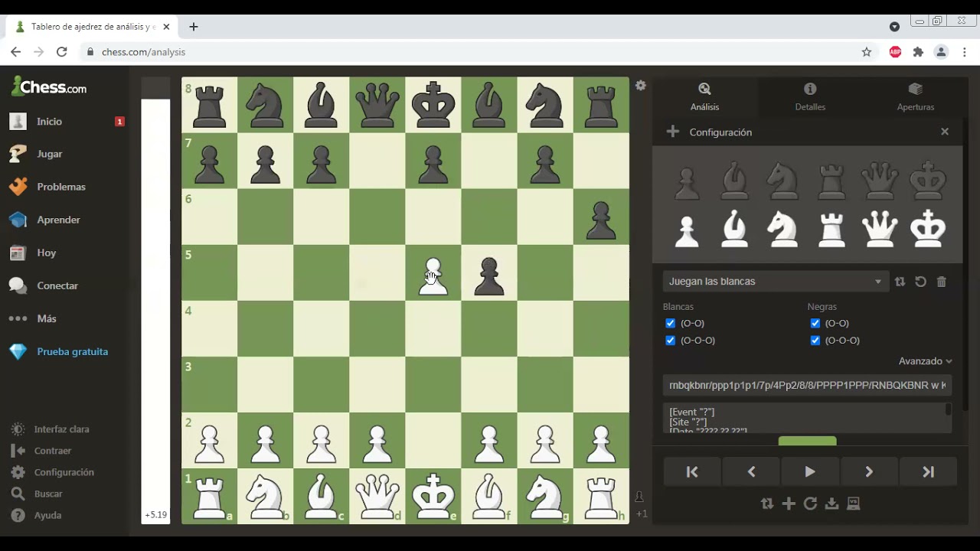Step back one move
Image resolution: width=980 pixels, height=551 pixels.
coord(751,472)
